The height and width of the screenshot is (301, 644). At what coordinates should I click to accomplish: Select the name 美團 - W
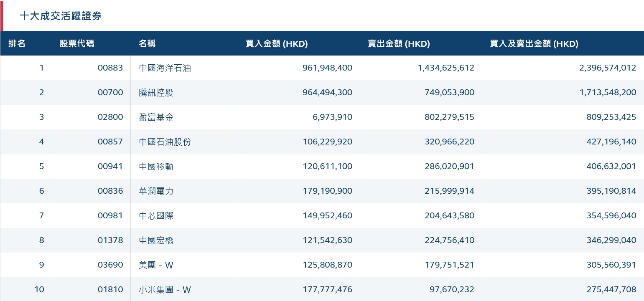tap(156, 265)
